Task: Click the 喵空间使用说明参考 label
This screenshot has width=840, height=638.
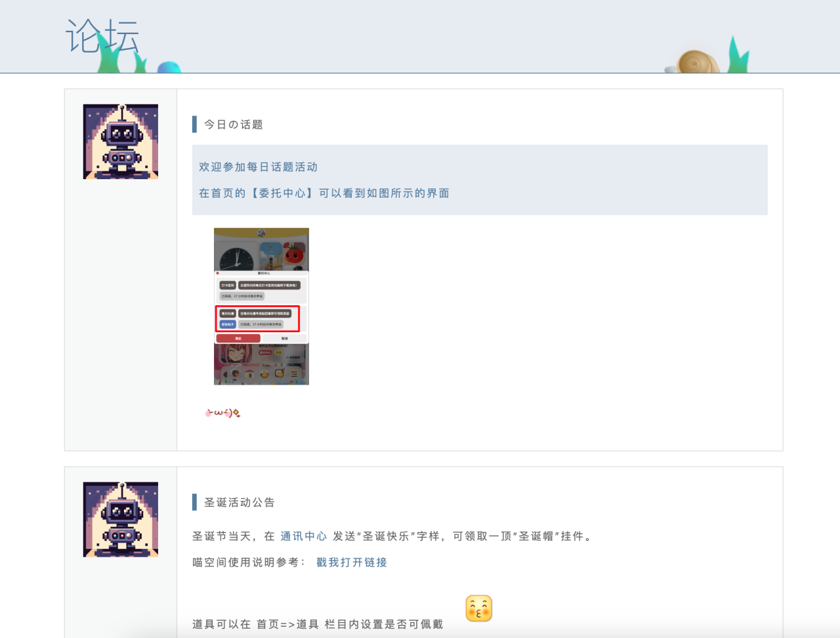Action: click(x=248, y=563)
